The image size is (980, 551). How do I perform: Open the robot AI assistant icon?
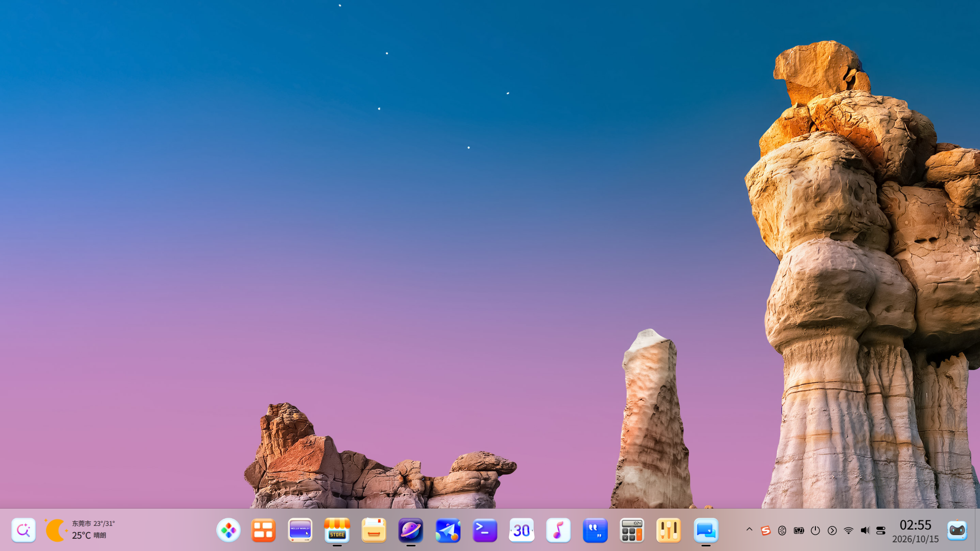pyautogui.click(x=957, y=530)
